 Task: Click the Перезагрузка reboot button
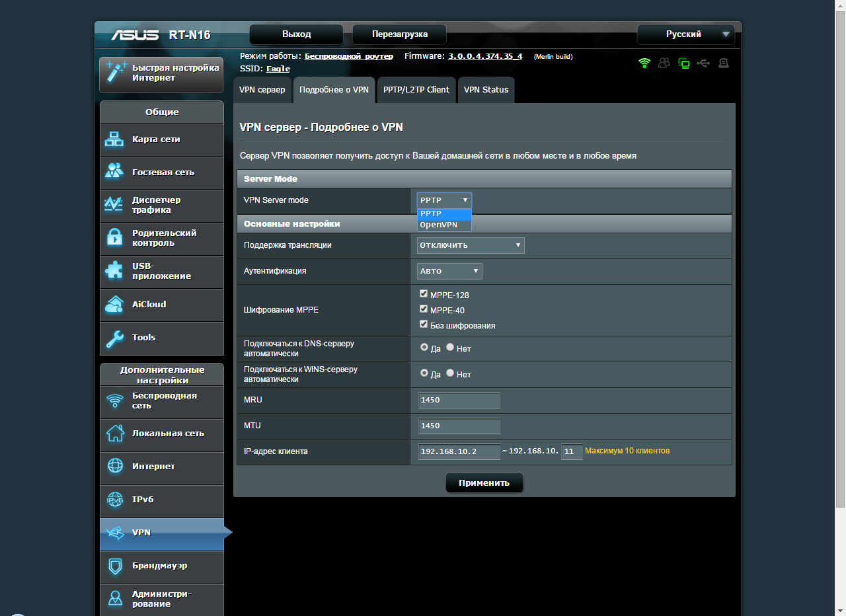[399, 34]
